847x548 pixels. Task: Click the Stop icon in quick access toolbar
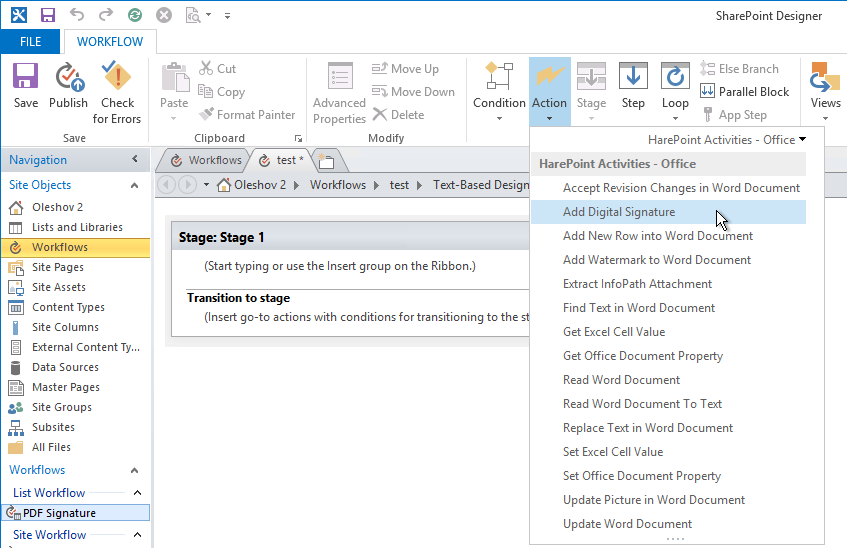(164, 15)
